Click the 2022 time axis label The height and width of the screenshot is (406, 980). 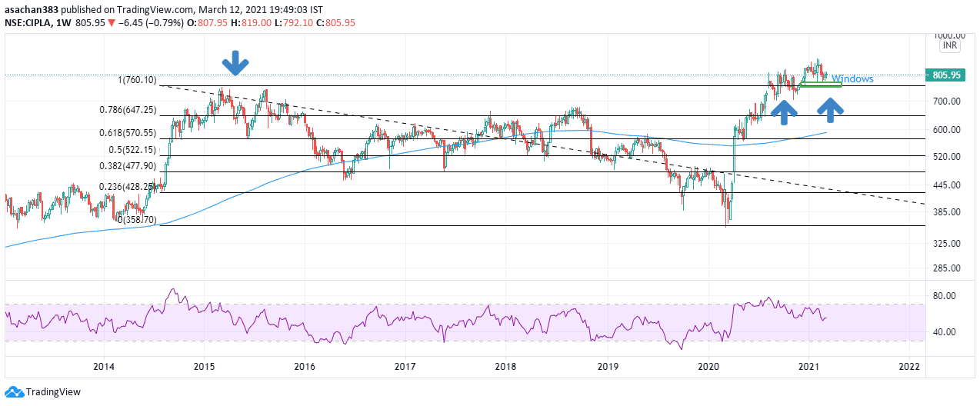(x=909, y=366)
